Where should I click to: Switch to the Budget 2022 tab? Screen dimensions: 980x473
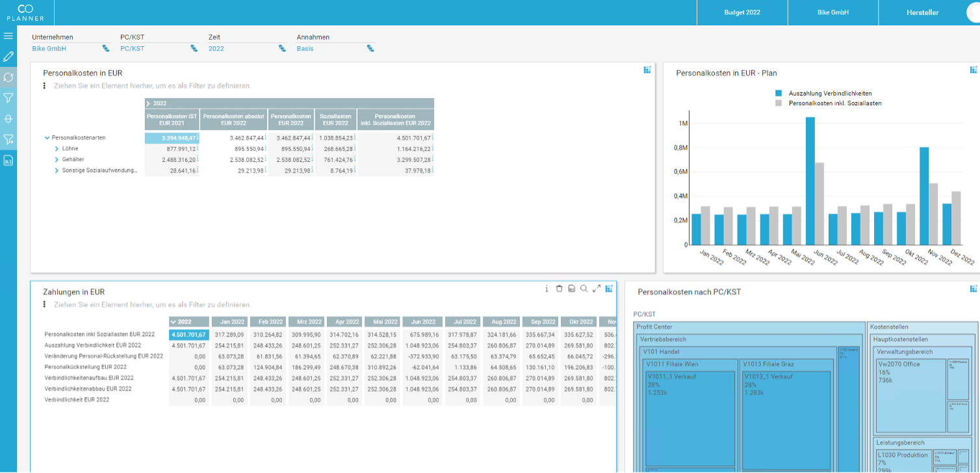(x=742, y=12)
